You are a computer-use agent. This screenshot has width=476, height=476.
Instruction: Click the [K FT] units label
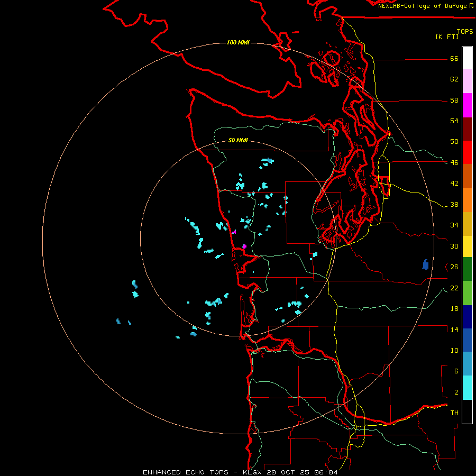tap(447, 36)
